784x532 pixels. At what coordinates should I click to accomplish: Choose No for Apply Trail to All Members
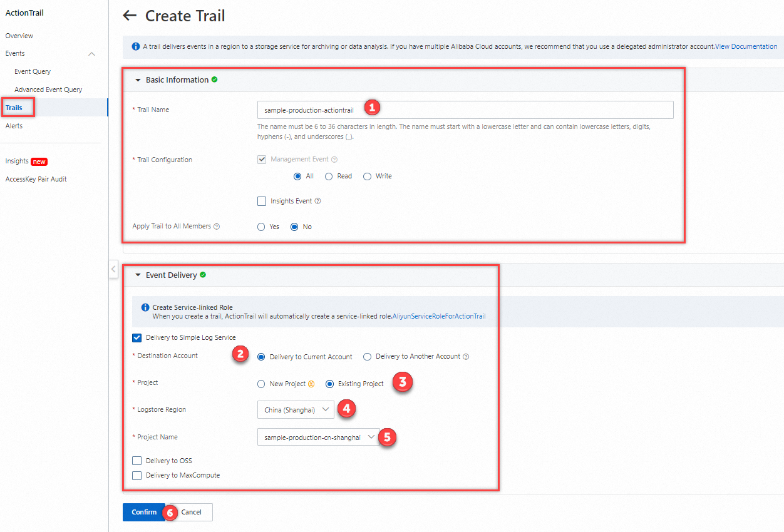[294, 227]
